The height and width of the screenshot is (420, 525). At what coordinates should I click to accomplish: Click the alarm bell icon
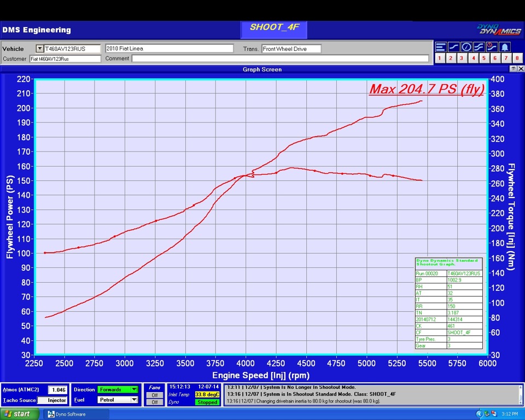coord(504,47)
